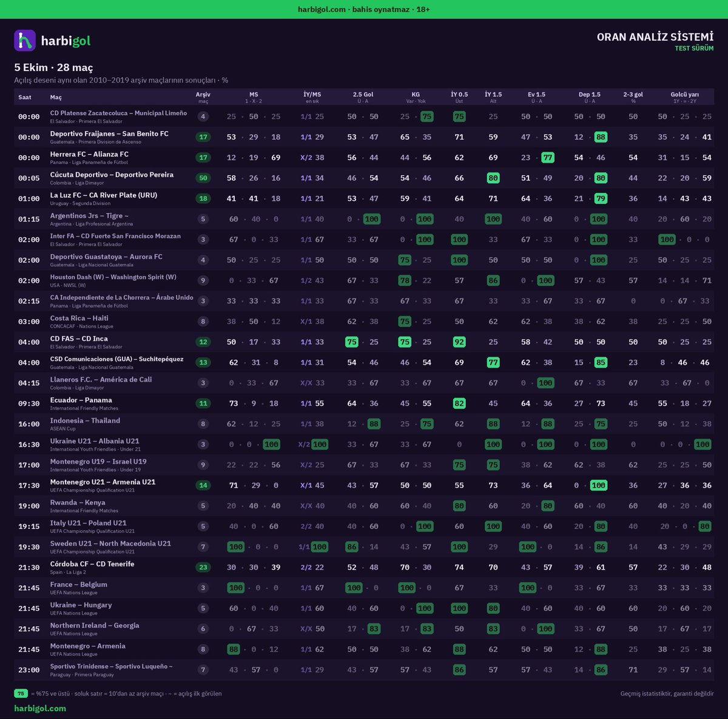Click highlighted '82' İY 0.5 value for Ecuador – Panama
The height and width of the screenshot is (719, 728).
coord(459,403)
